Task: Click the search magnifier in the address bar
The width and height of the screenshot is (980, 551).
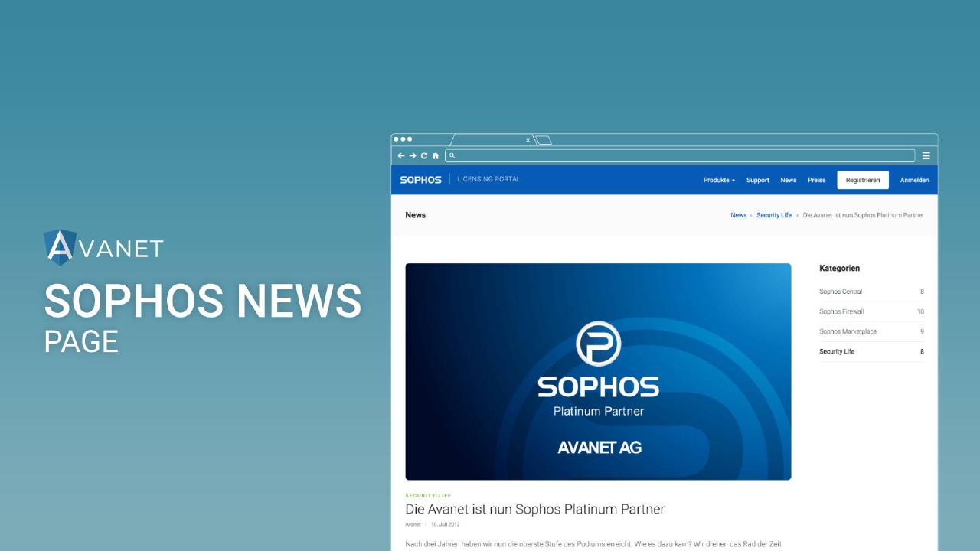Action: pyautogui.click(x=452, y=155)
